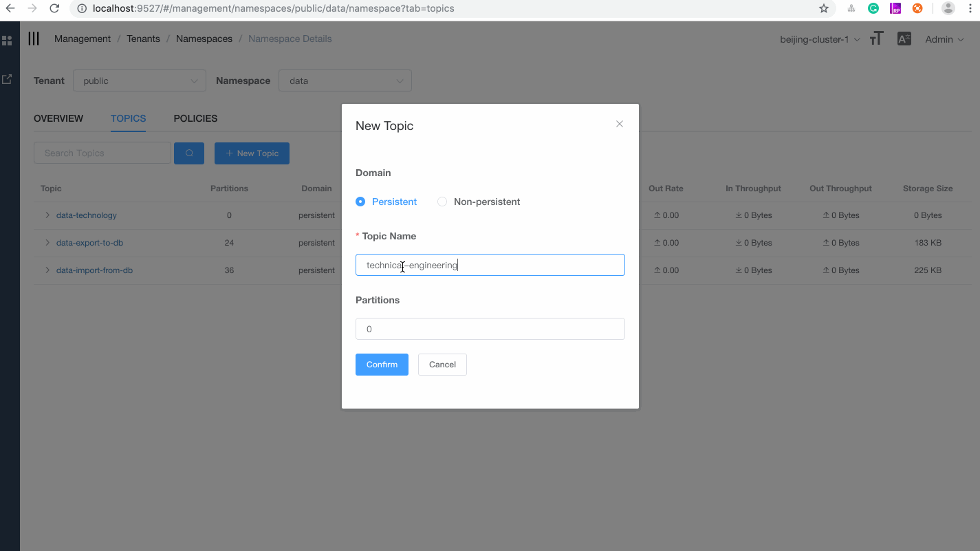Open the language switcher icon

pyautogui.click(x=904, y=39)
